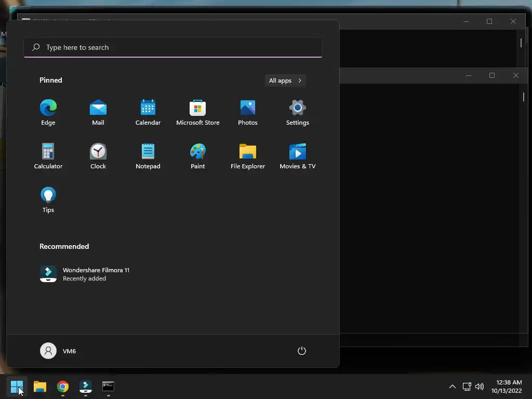Open the volume control in system tray
Image resolution: width=532 pixels, height=399 pixels.
click(480, 387)
